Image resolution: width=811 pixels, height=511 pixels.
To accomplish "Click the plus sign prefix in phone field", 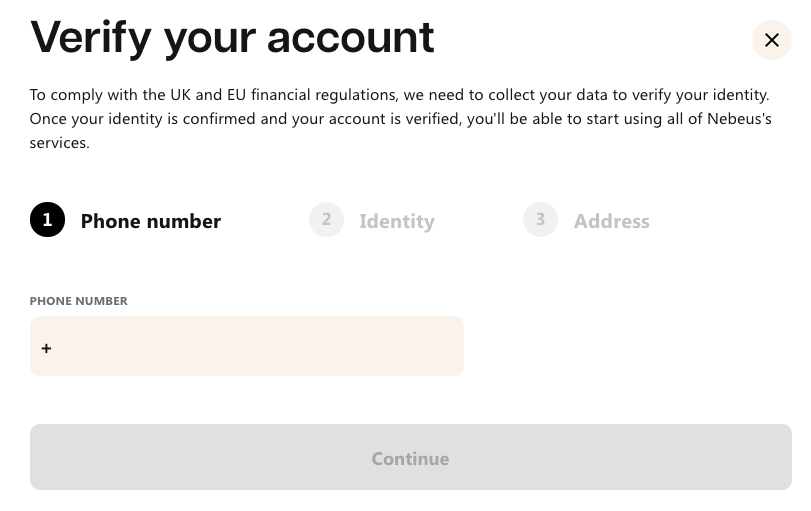I will (46, 349).
